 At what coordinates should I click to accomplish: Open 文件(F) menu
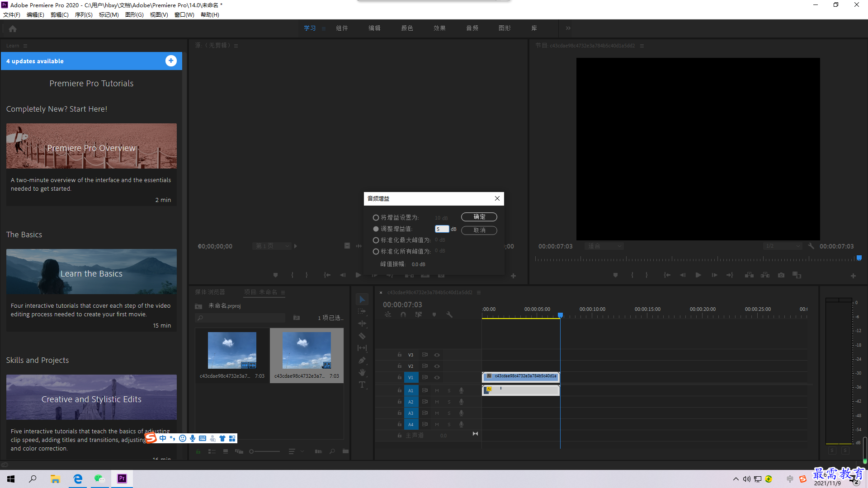(12, 15)
